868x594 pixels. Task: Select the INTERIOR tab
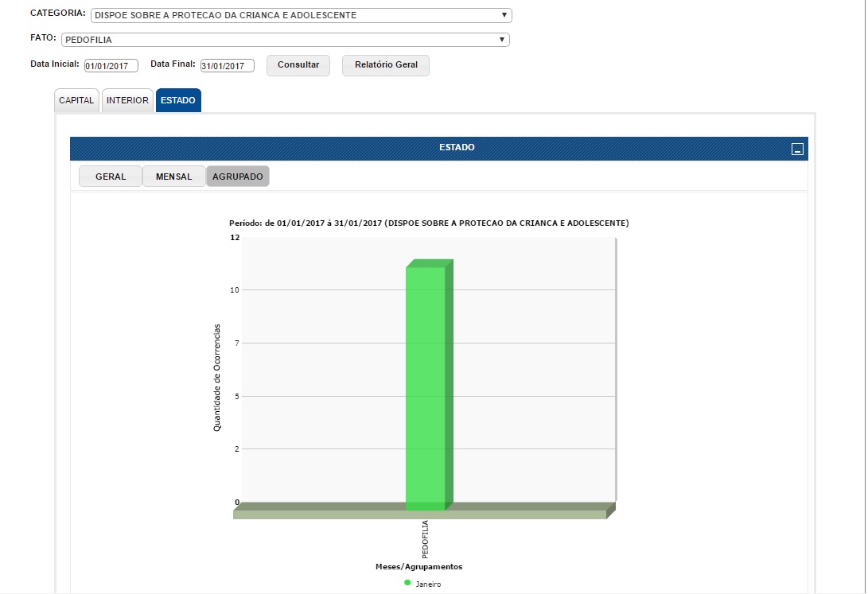(127, 101)
